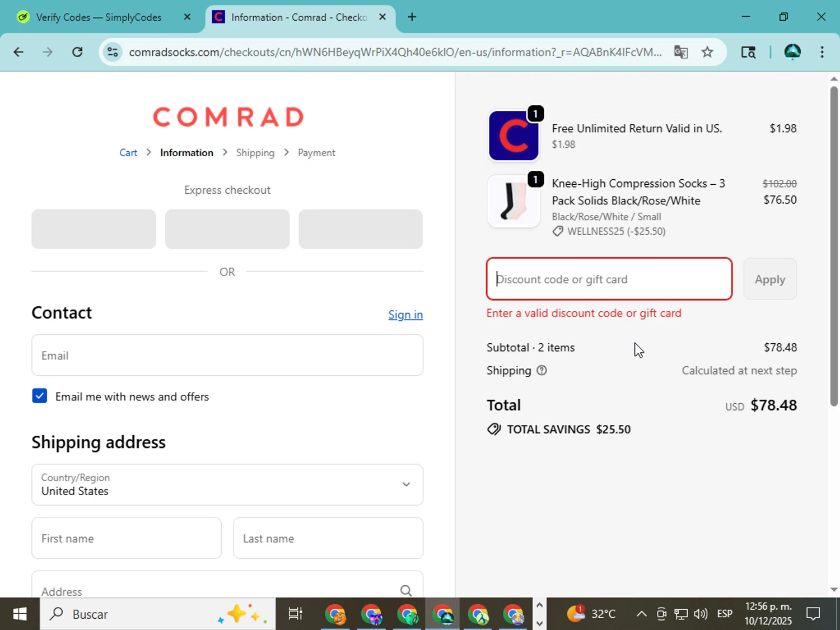Focus the Last name field
Viewport: 840px width, 630px height.
coord(328,538)
